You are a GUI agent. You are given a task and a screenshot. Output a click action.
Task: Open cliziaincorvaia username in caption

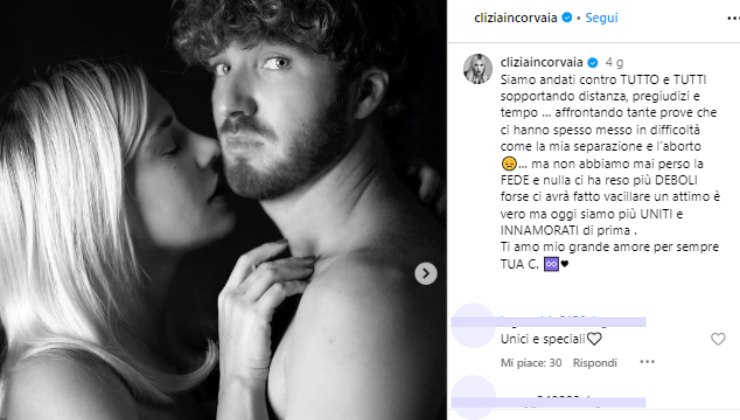pyautogui.click(x=541, y=62)
